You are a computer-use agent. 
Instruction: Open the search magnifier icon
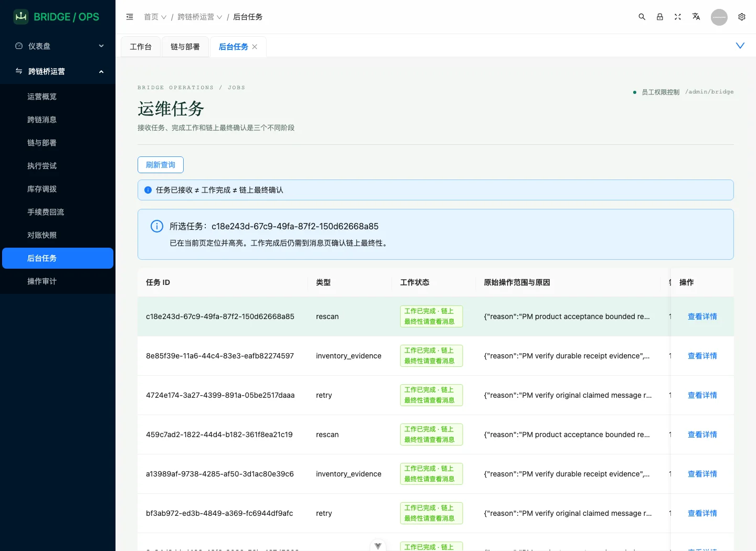coord(642,17)
